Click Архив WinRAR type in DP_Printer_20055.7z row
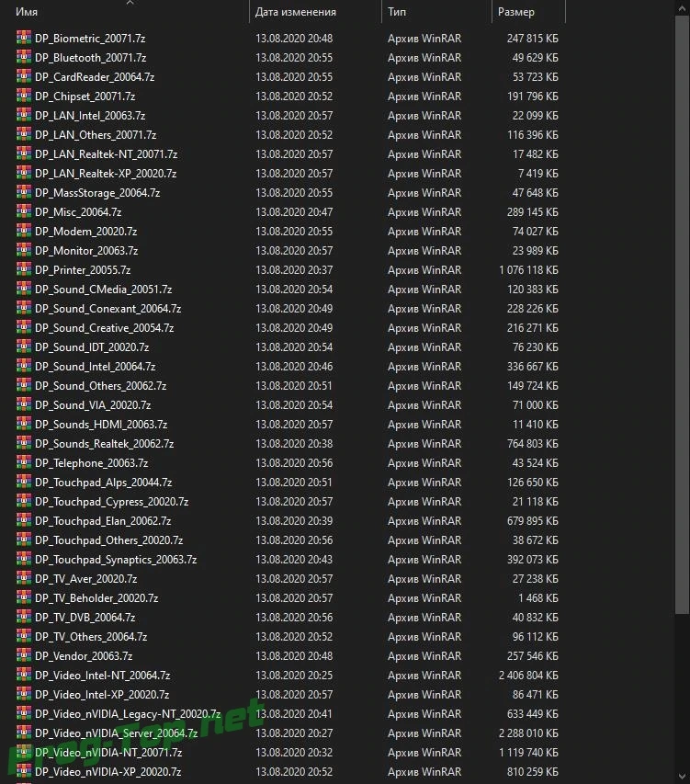Image resolution: width=690 pixels, height=784 pixels. click(x=424, y=270)
